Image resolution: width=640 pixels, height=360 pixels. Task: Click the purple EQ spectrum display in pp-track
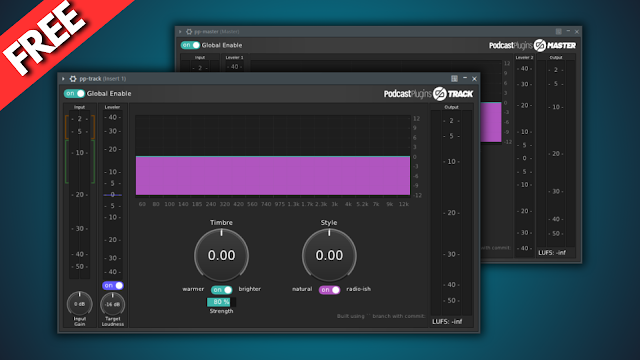pyautogui.click(x=273, y=176)
